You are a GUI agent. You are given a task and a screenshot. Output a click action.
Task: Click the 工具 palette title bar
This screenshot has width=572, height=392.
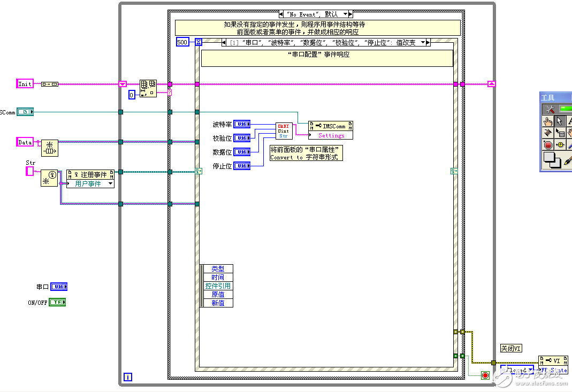pyautogui.click(x=555, y=97)
